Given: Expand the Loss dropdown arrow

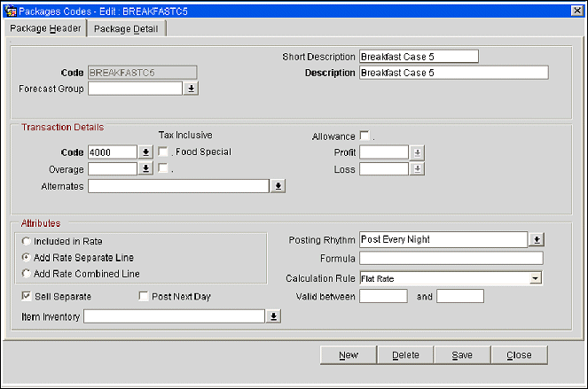Looking at the screenshot, I should 417,169.
